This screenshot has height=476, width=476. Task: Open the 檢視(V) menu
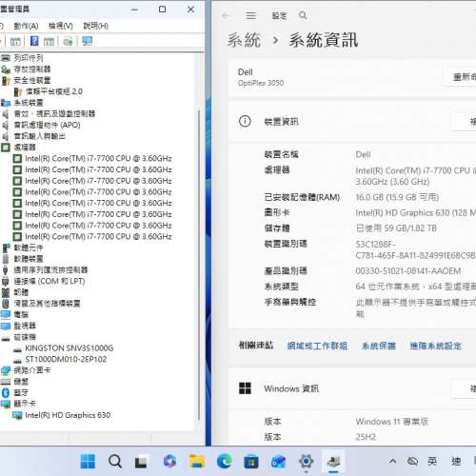(x=61, y=26)
